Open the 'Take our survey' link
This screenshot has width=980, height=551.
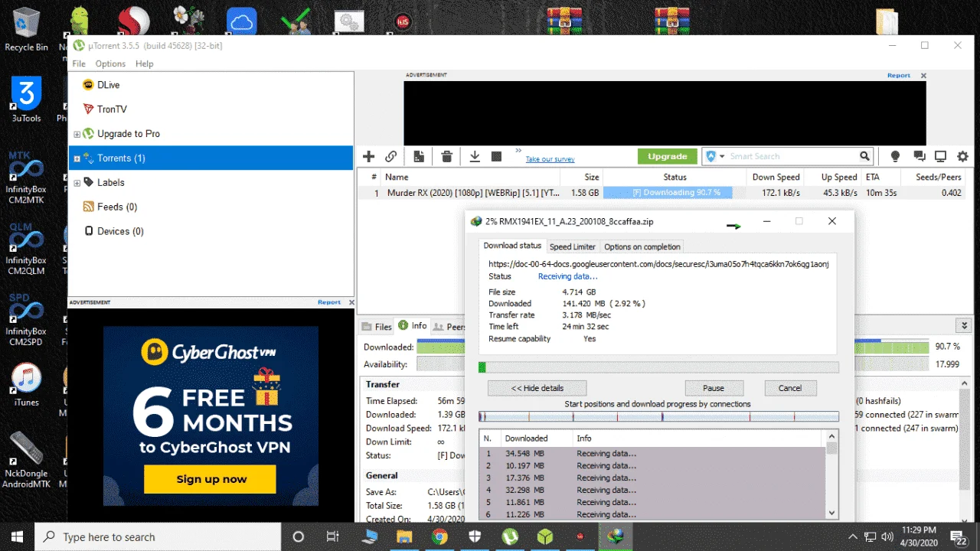(550, 159)
